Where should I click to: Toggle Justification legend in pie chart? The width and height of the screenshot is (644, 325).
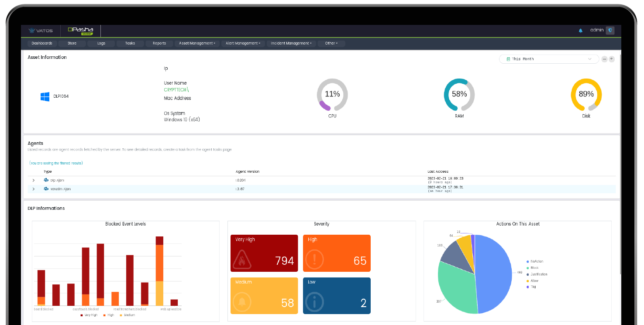(x=537, y=274)
